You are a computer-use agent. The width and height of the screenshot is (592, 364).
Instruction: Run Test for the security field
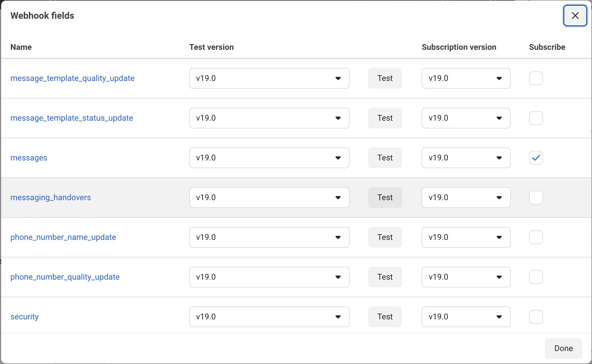pyautogui.click(x=385, y=317)
